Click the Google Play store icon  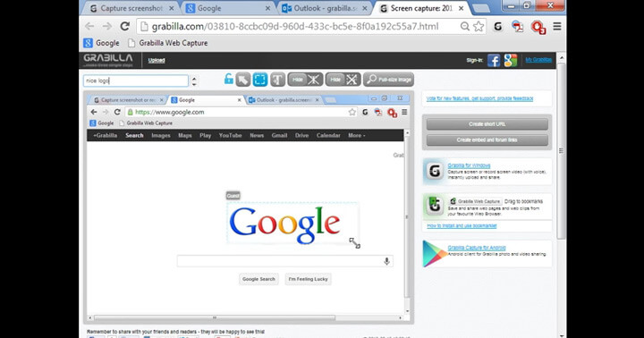coord(434,254)
